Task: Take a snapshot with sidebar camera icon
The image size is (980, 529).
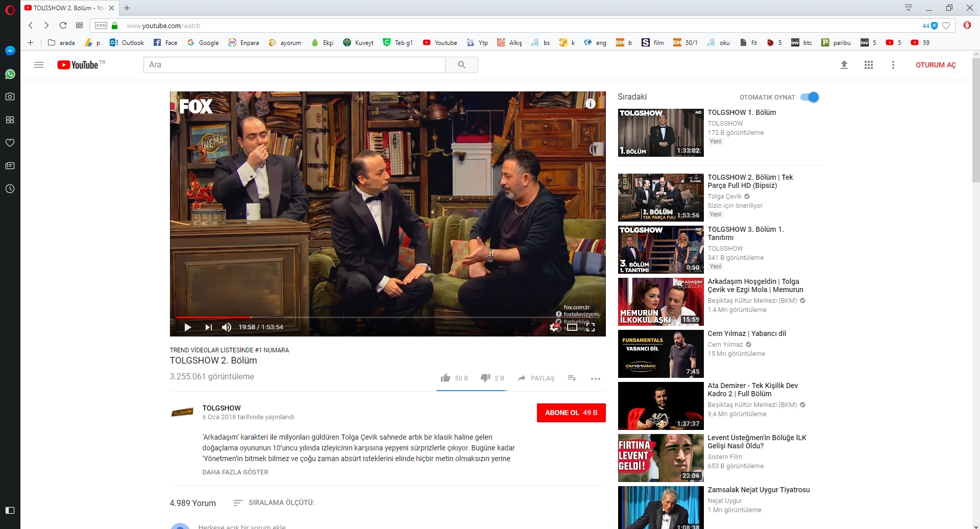Action: point(10,97)
